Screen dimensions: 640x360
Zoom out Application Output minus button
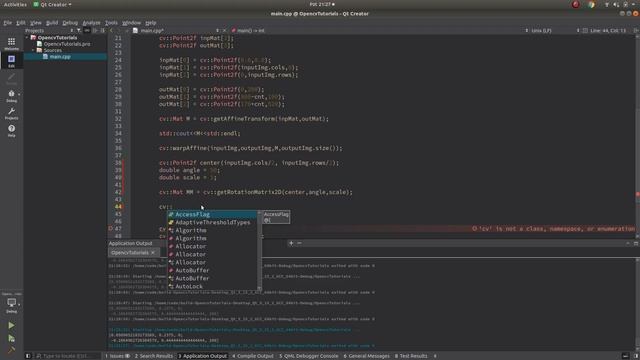point(300,243)
